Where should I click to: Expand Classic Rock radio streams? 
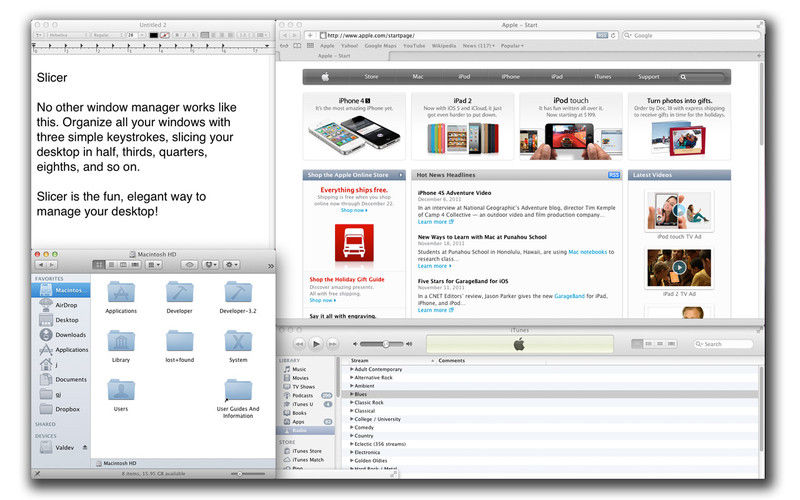click(352, 402)
